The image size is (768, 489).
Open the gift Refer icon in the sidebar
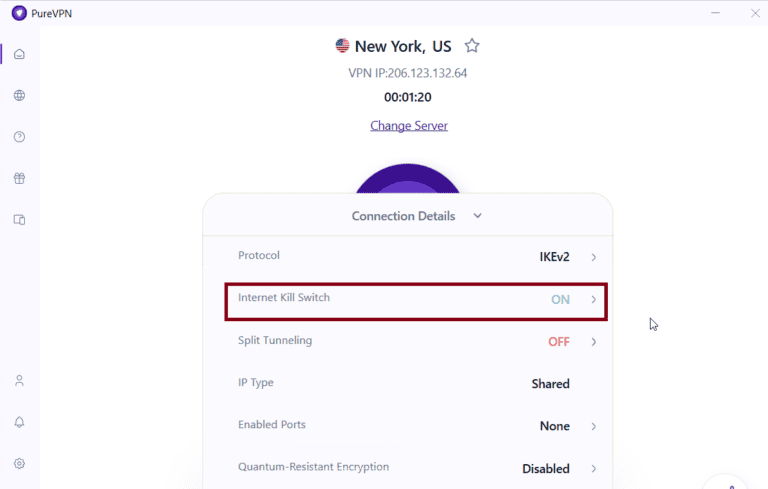click(x=19, y=179)
